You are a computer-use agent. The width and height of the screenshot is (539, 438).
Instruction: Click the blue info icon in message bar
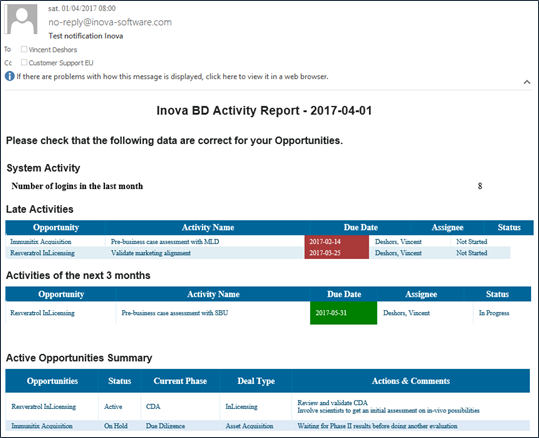tap(10, 76)
